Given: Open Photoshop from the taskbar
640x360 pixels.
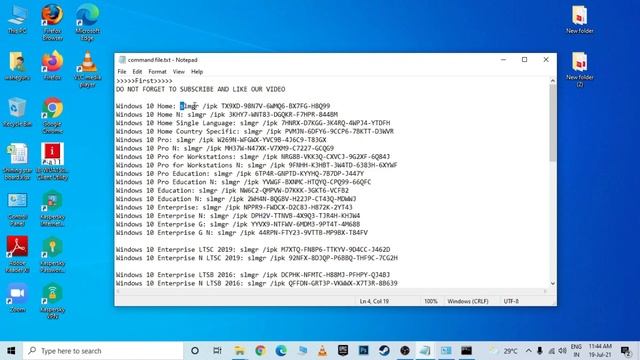Looking at the screenshot, I should click(x=363, y=351).
